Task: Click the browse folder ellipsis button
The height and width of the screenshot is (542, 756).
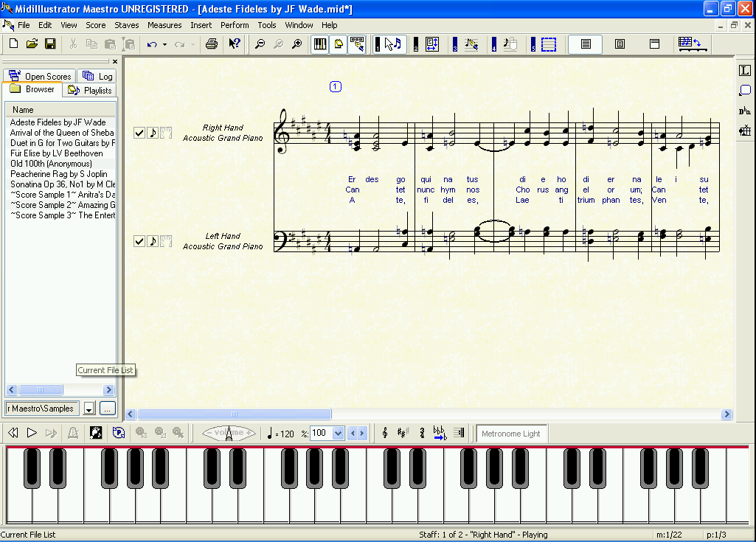Action: point(108,409)
